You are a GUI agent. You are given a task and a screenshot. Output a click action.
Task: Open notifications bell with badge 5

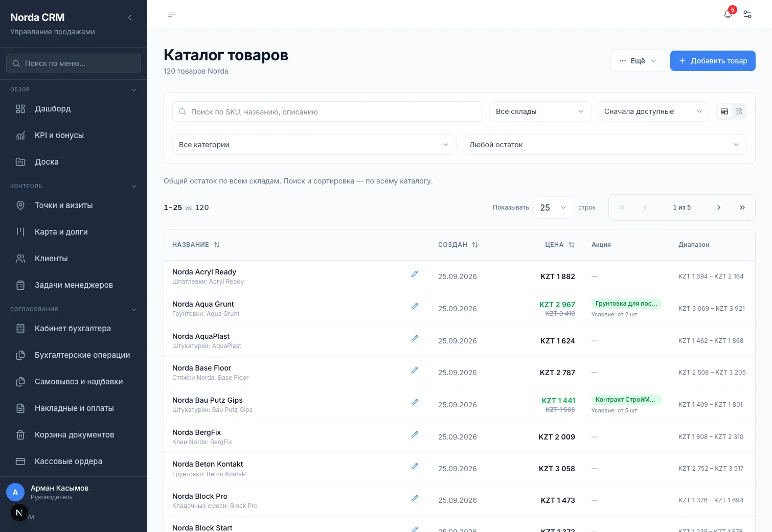(x=728, y=14)
